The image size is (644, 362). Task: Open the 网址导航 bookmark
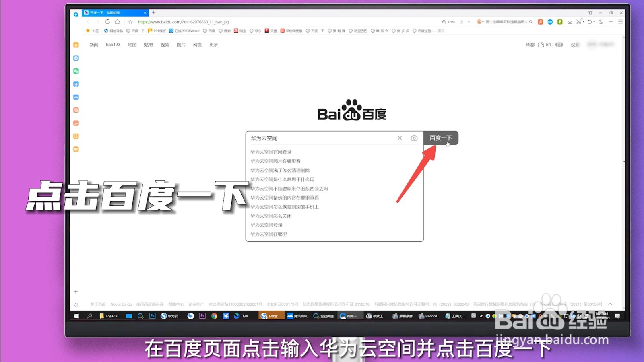(x=114, y=31)
